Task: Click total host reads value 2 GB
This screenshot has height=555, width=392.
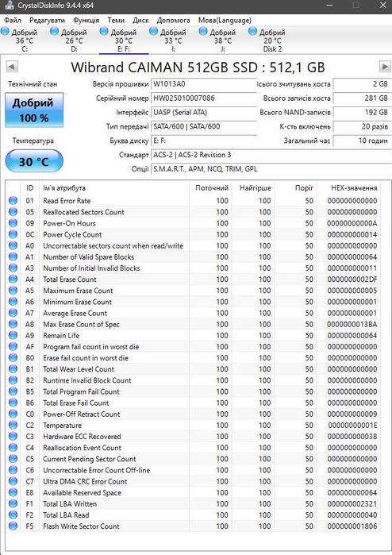Action: coord(362,84)
